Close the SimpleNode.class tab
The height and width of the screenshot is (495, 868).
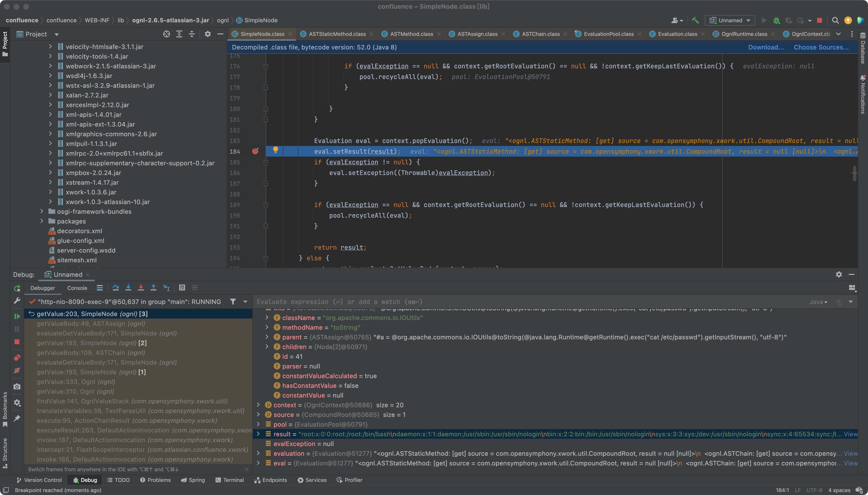click(x=290, y=34)
